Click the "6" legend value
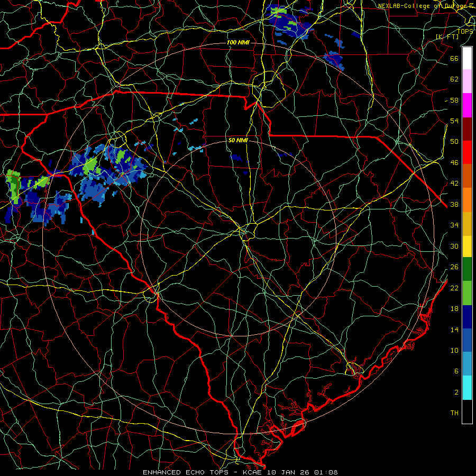 456,371
